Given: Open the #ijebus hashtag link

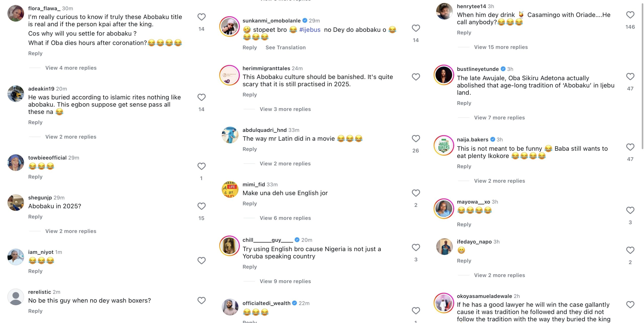Looking at the screenshot, I should point(310,30).
